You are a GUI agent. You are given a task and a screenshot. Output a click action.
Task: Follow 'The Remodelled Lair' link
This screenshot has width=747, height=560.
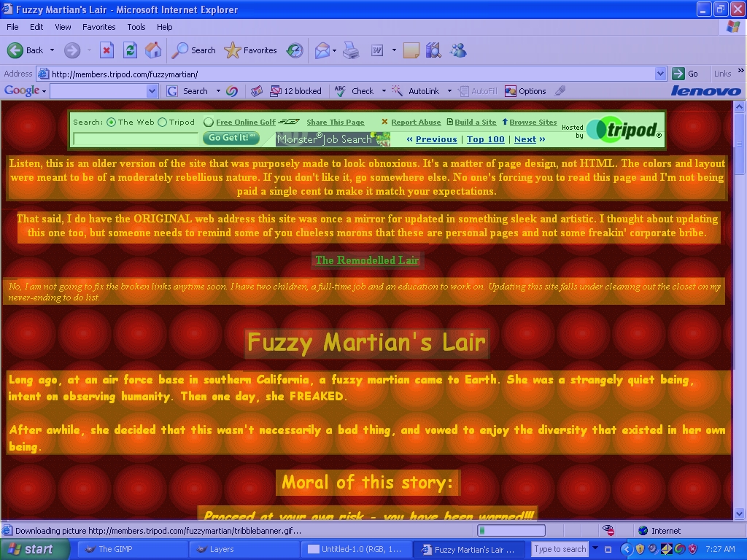coord(366,260)
